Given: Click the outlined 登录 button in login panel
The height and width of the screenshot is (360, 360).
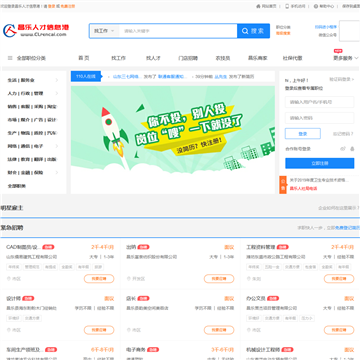Looking at the screenshot, I should [x=303, y=134].
